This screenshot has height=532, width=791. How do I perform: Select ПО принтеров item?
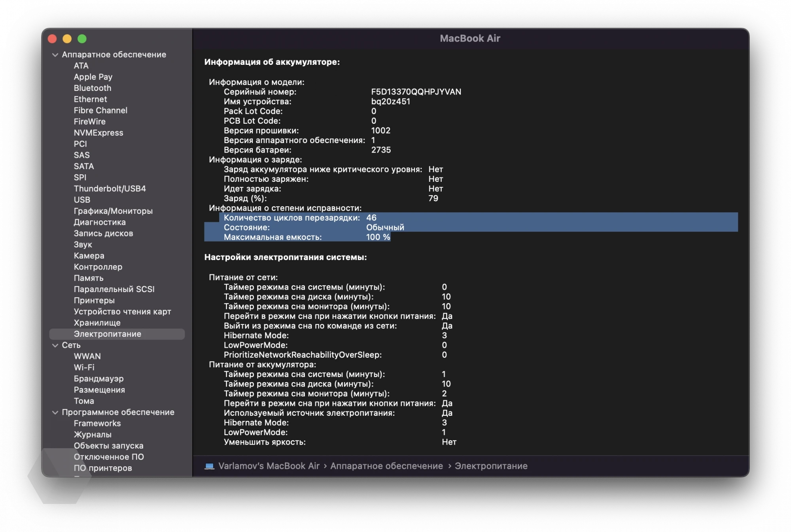click(103, 468)
